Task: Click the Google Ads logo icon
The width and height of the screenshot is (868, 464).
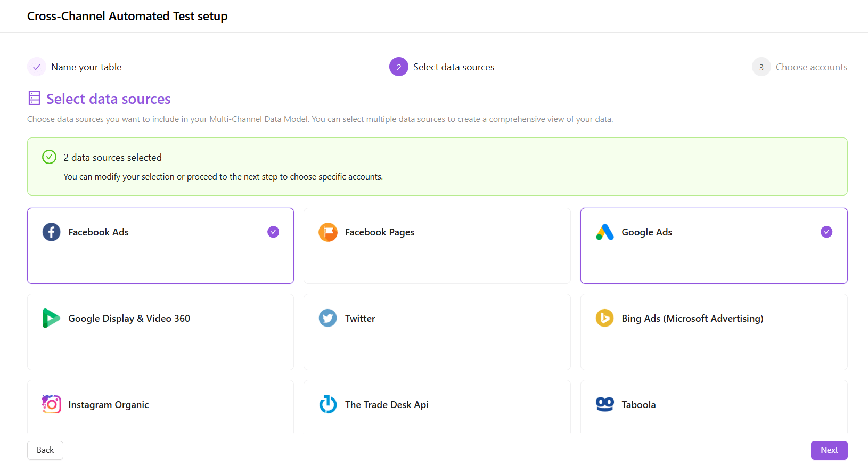Action: coord(604,232)
